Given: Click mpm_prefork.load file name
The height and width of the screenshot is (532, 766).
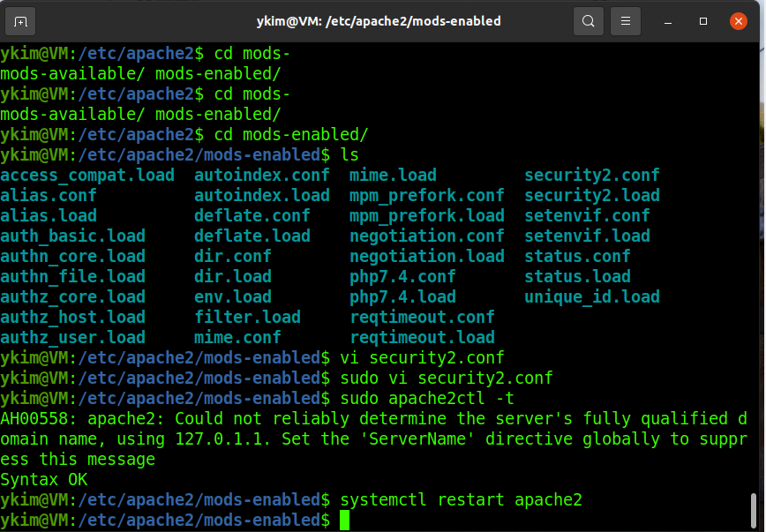Looking at the screenshot, I should (427, 216).
